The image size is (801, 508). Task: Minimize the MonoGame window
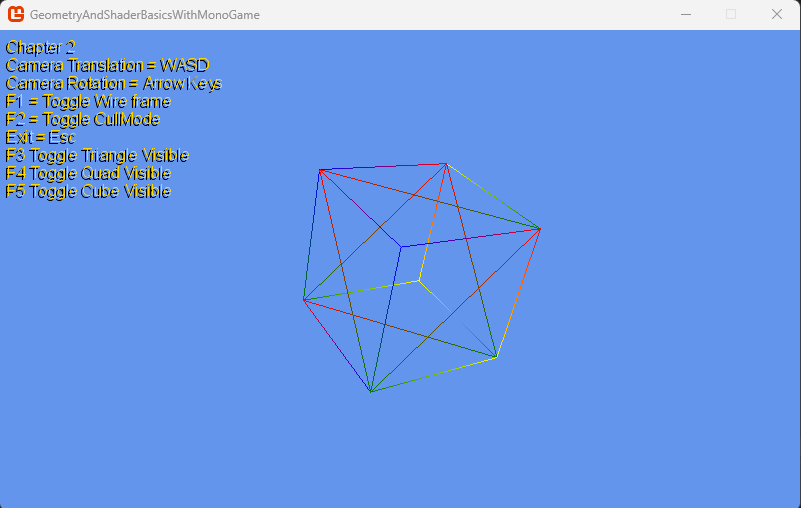686,14
